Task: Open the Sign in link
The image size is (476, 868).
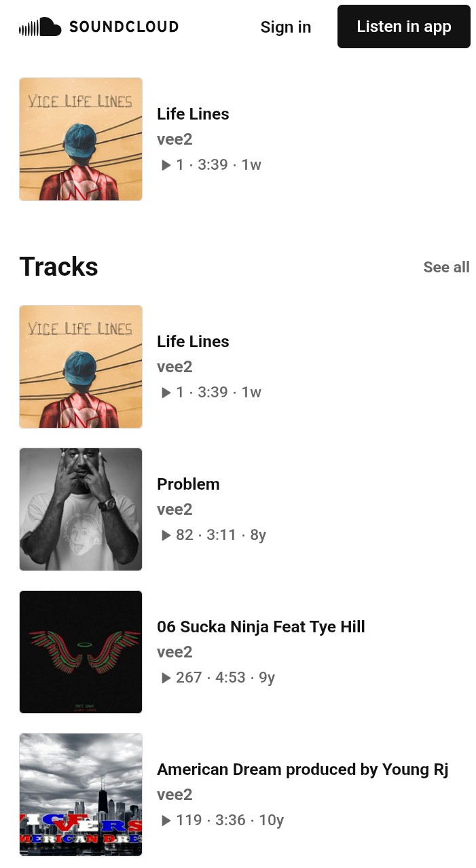Action: coord(285,27)
